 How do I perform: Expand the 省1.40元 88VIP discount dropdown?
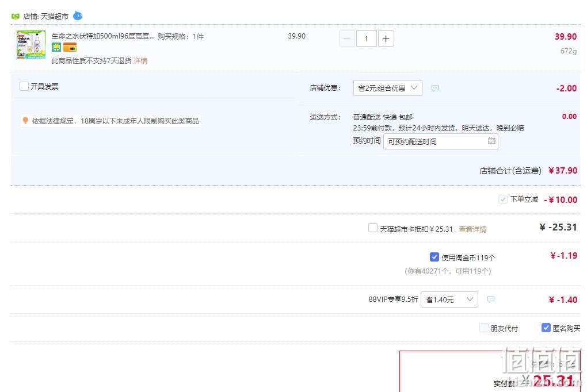pos(449,299)
